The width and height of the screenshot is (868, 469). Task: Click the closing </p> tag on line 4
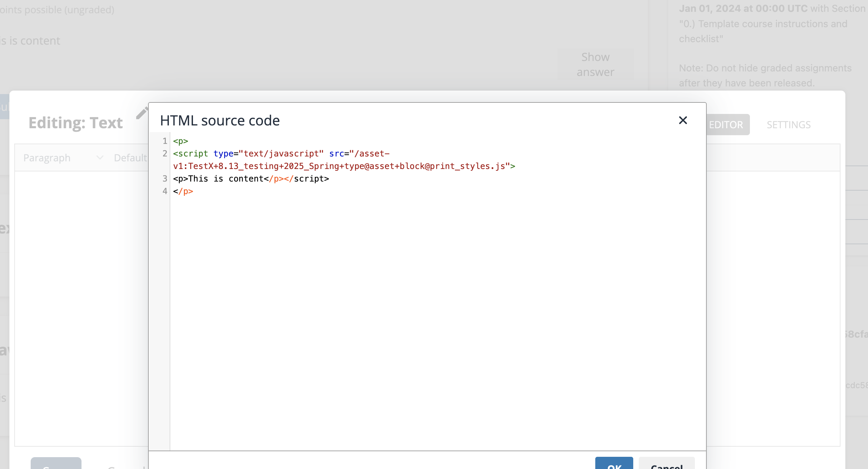click(184, 191)
